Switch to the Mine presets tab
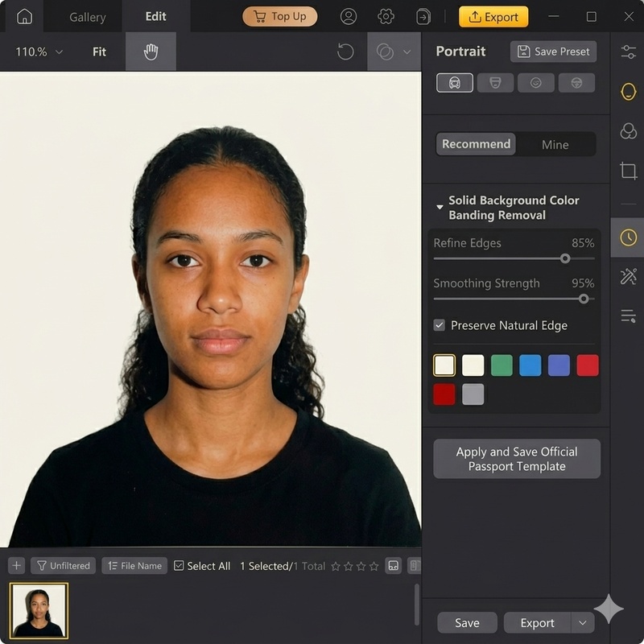The image size is (644, 644). pyautogui.click(x=555, y=144)
